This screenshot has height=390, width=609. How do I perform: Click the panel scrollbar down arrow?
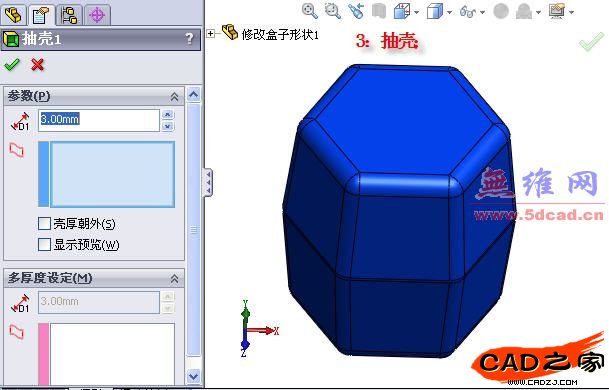pos(193,376)
